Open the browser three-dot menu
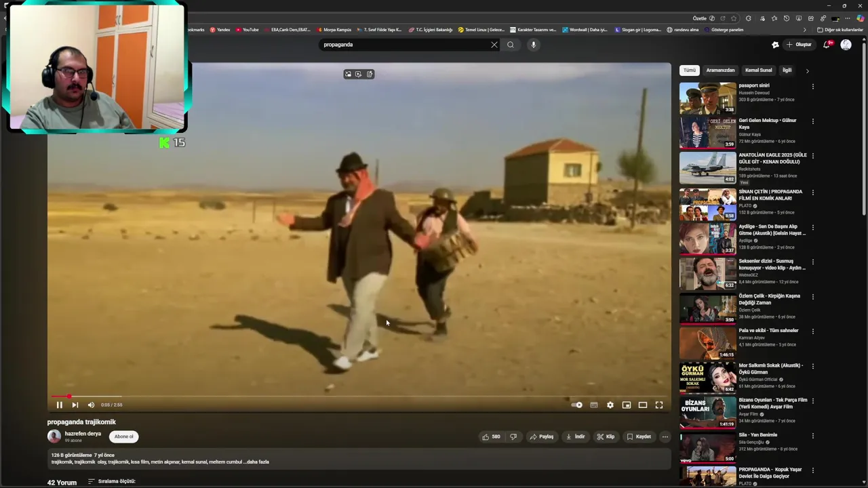Viewport: 868px width, 488px height. pyautogui.click(x=847, y=18)
